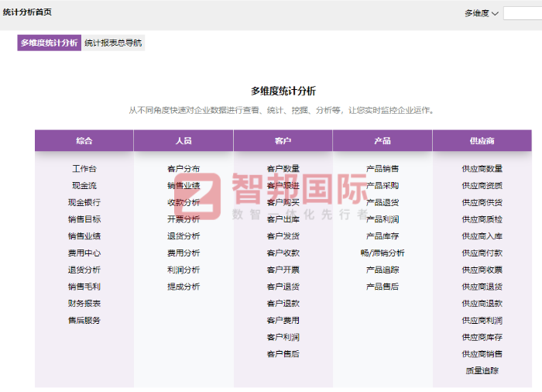Open the 供应商质检 report link

[x=482, y=219]
